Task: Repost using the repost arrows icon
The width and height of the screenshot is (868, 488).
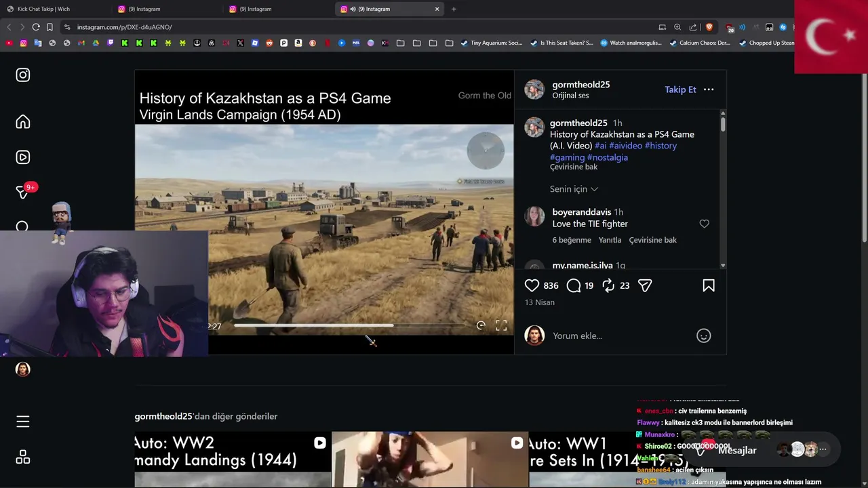Action: [x=609, y=286]
